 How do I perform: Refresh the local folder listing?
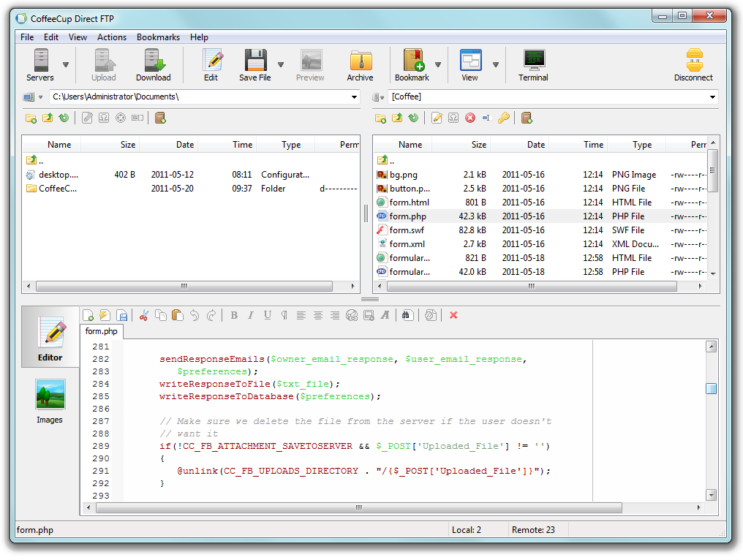(64, 118)
